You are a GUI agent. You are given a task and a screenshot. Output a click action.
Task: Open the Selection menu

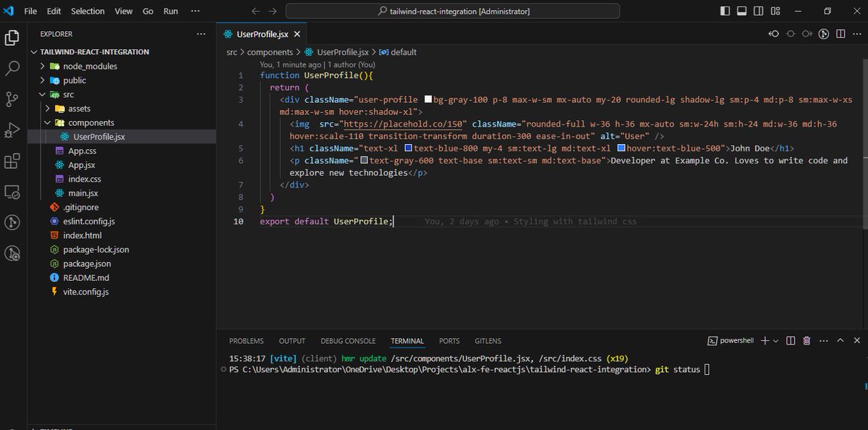coord(88,12)
